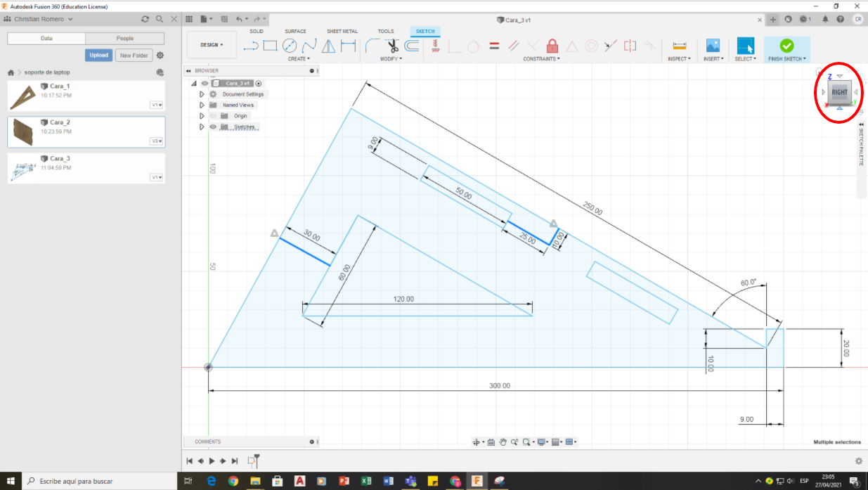Select the Line sketch tool
The image size is (868, 490).
coord(250,46)
